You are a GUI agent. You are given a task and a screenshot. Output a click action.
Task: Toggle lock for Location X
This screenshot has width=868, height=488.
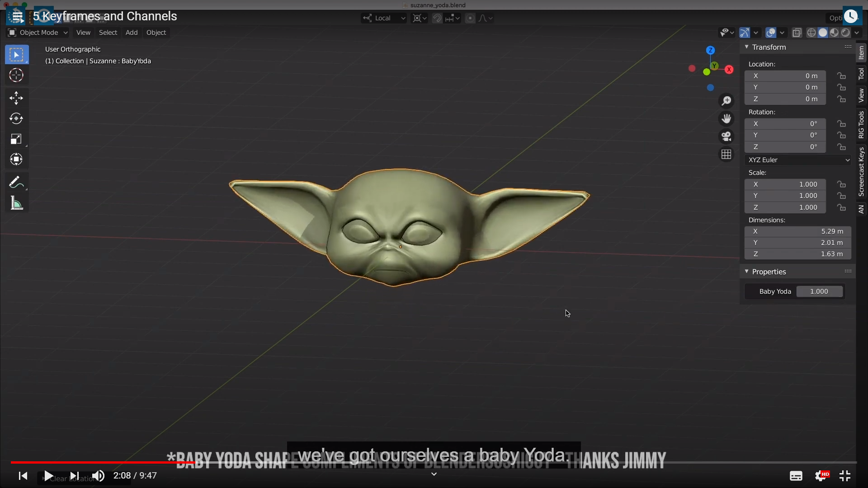pyautogui.click(x=841, y=76)
